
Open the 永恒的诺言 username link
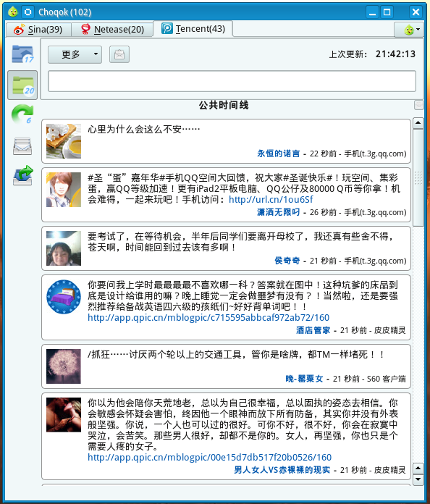(278, 154)
